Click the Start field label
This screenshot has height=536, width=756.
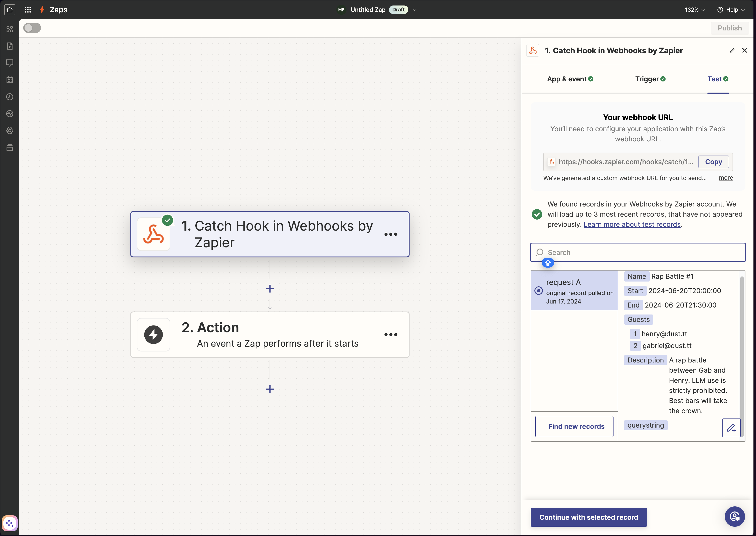(x=635, y=291)
